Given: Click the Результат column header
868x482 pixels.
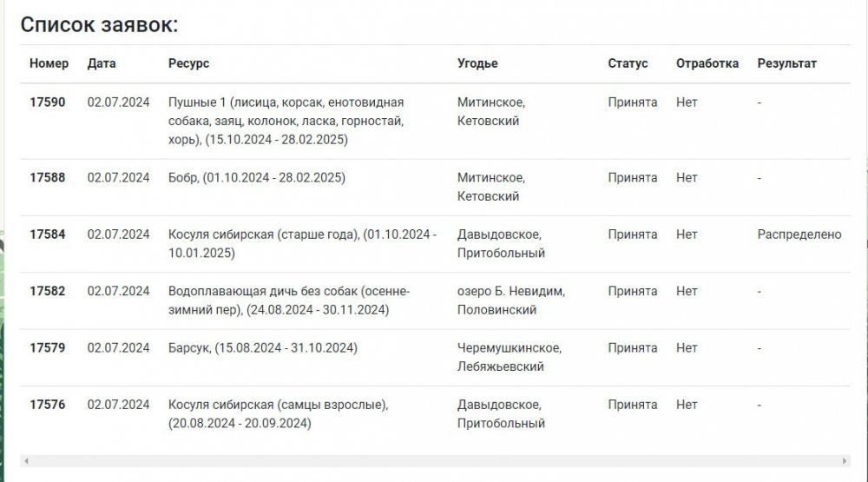Looking at the screenshot, I should tap(786, 63).
